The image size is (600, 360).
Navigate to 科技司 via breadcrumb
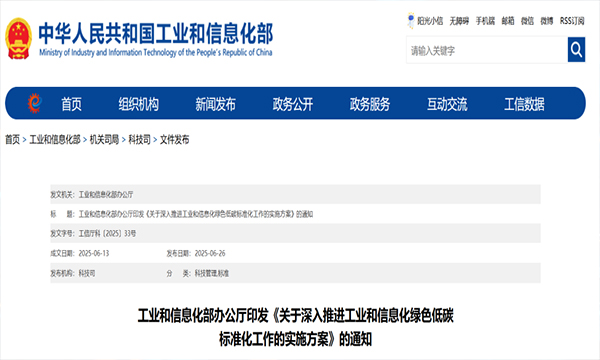(139, 140)
